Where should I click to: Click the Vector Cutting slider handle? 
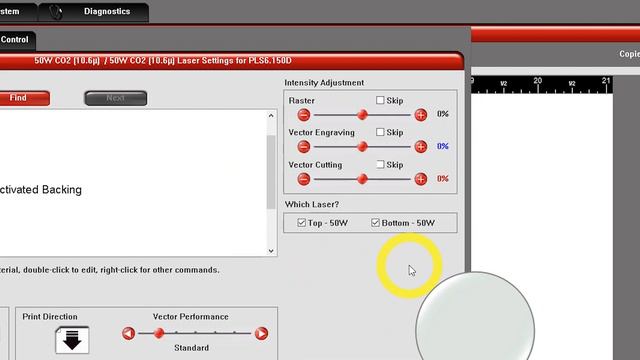[362, 179]
